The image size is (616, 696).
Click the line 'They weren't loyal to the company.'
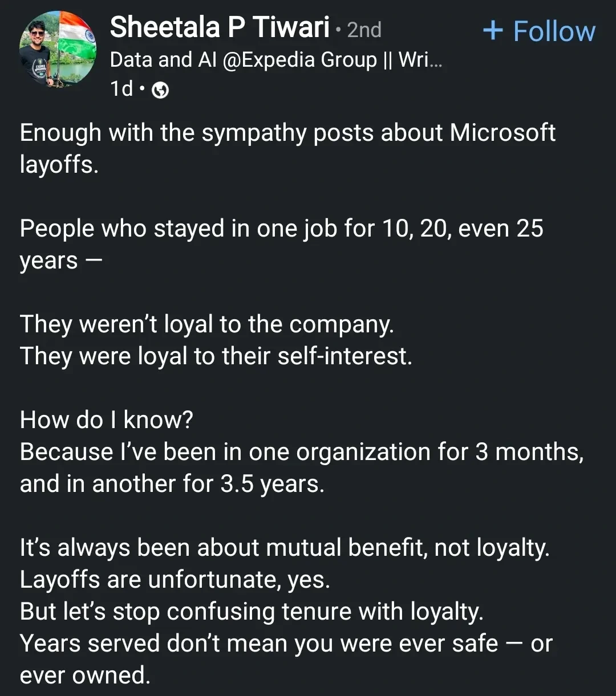[x=207, y=324]
